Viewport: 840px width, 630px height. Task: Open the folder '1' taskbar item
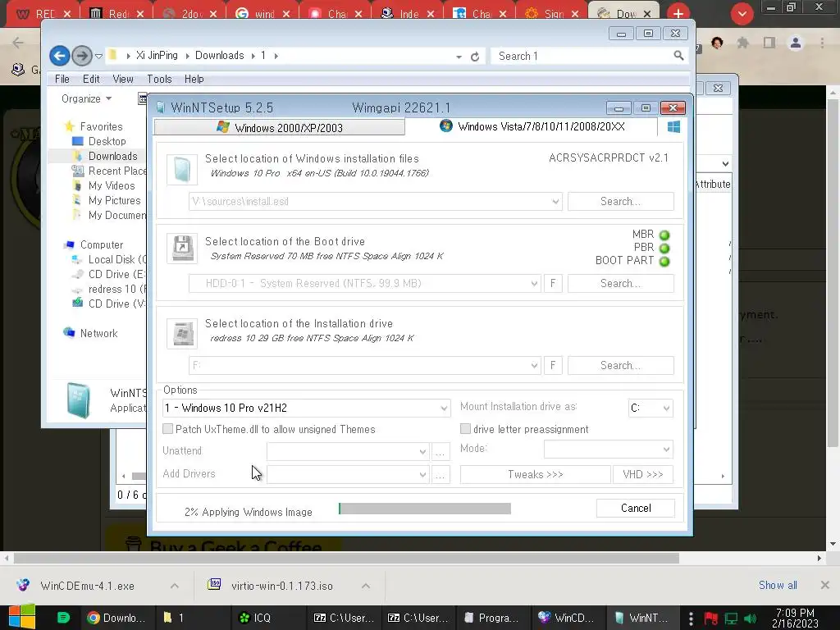pyautogui.click(x=193, y=618)
